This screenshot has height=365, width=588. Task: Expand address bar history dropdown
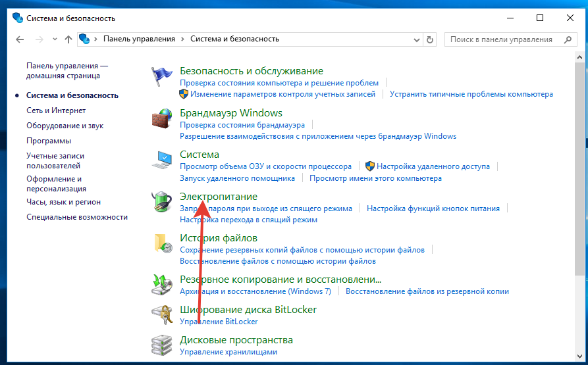click(416, 39)
